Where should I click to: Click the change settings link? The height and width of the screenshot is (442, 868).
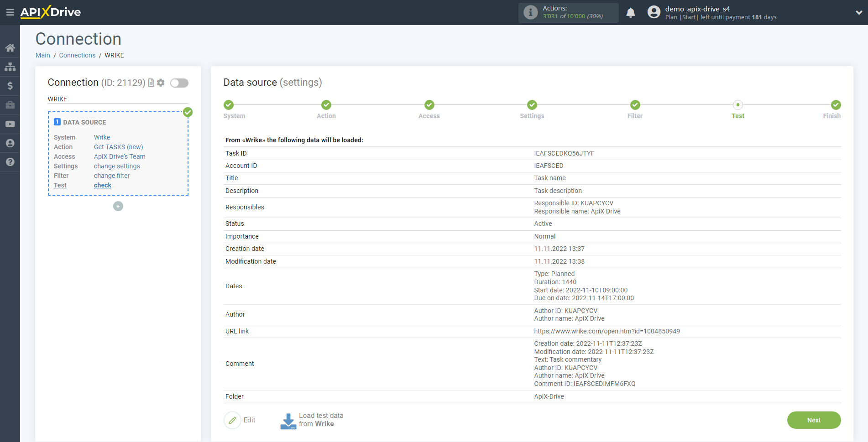[x=117, y=166]
